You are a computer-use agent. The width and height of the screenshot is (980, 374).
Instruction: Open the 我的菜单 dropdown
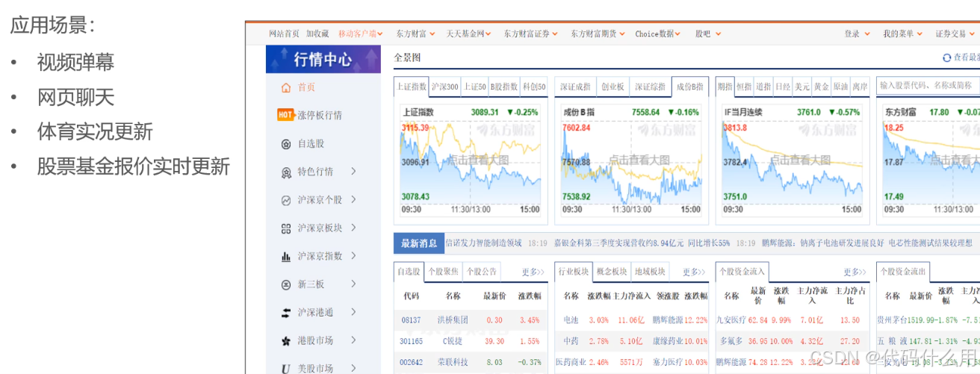tap(902, 34)
